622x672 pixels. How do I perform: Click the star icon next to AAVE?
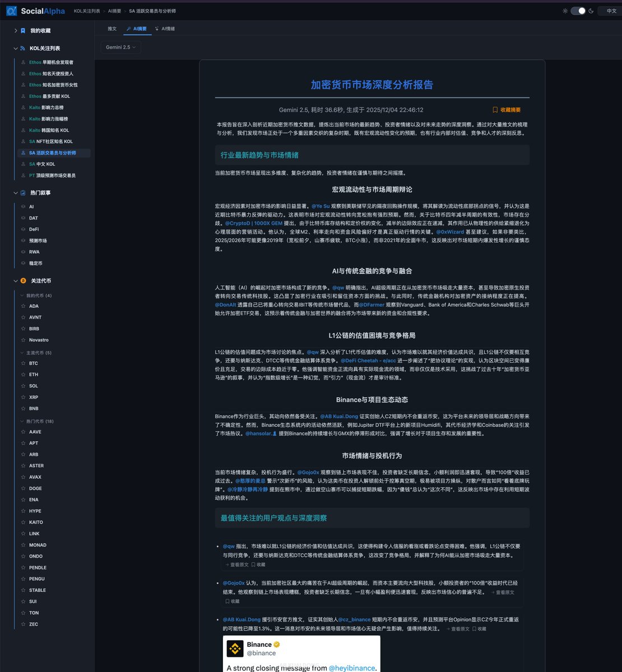pyautogui.click(x=23, y=432)
